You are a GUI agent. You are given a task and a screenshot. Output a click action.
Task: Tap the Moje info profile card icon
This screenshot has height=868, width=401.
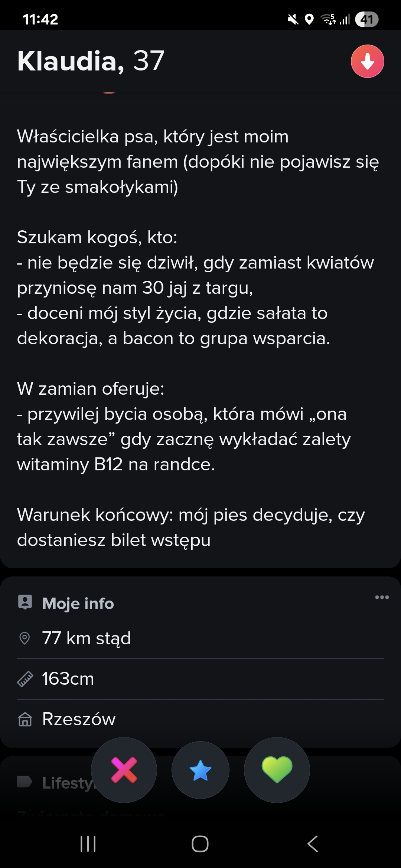[25, 602]
